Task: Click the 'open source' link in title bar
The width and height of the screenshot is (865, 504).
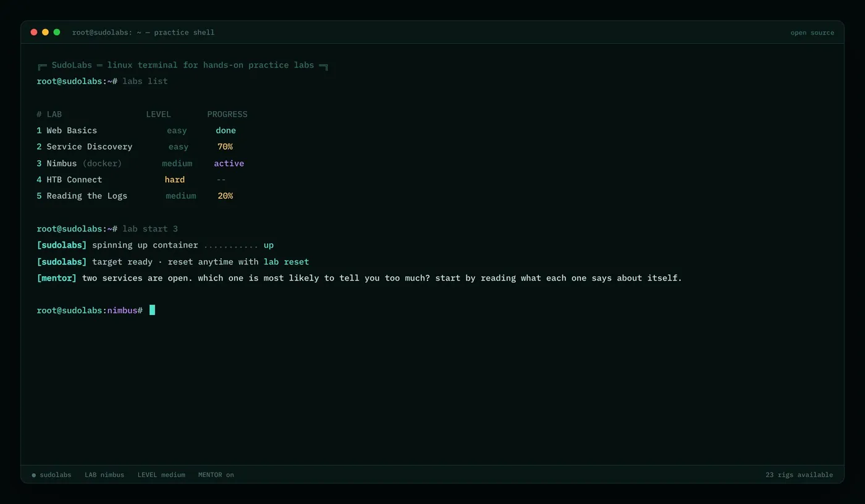Action: (x=812, y=33)
